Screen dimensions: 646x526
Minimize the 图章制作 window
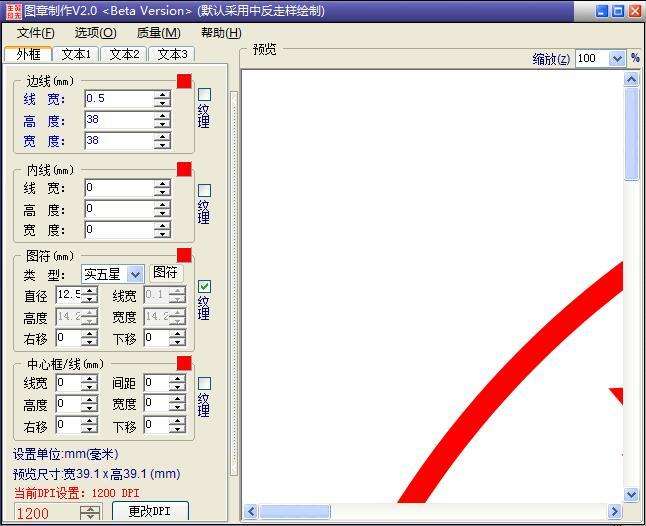(602, 11)
